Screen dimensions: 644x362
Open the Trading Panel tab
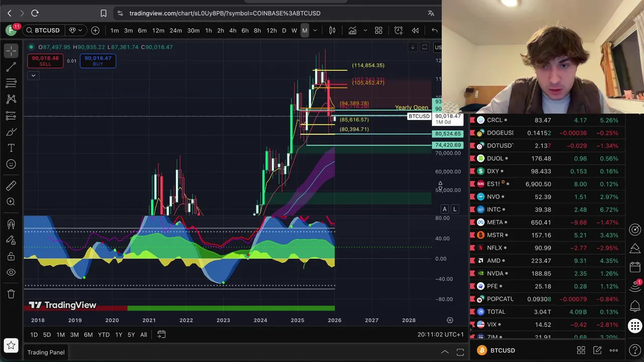tap(46, 352)
